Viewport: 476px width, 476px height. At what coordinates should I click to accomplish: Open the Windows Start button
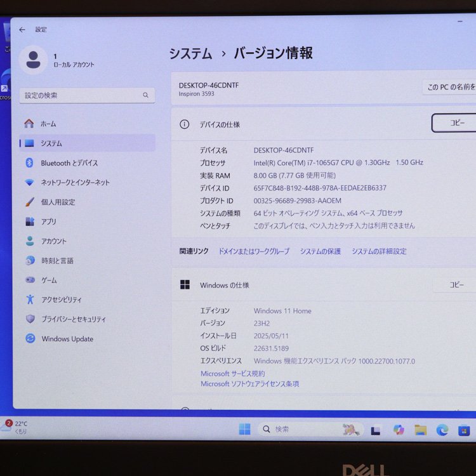[245, 429]
